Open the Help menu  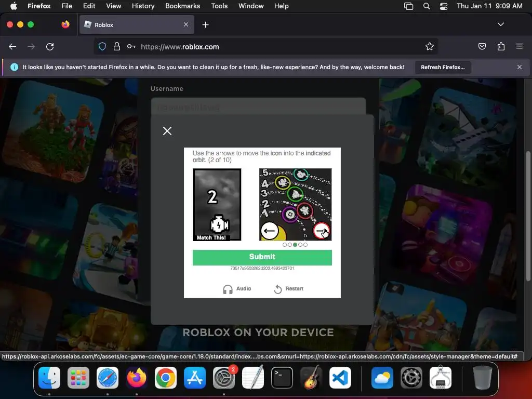(281, 6)
